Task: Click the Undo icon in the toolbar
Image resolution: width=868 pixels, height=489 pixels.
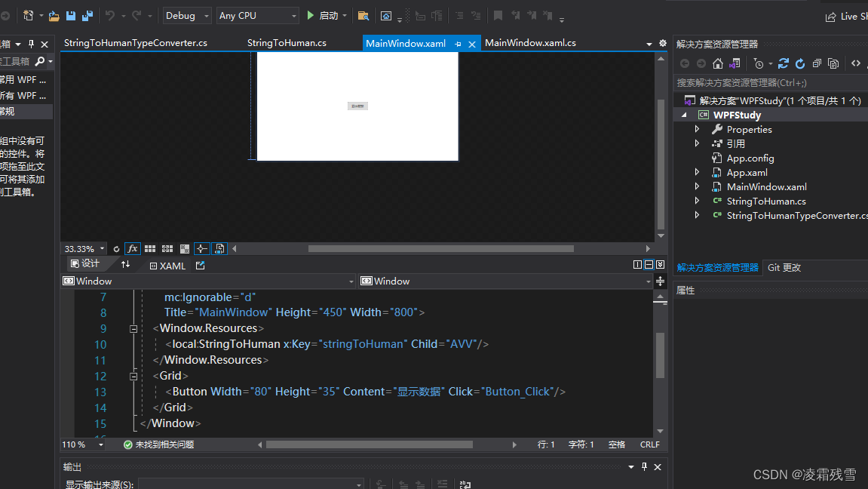Action: (112, 15)
